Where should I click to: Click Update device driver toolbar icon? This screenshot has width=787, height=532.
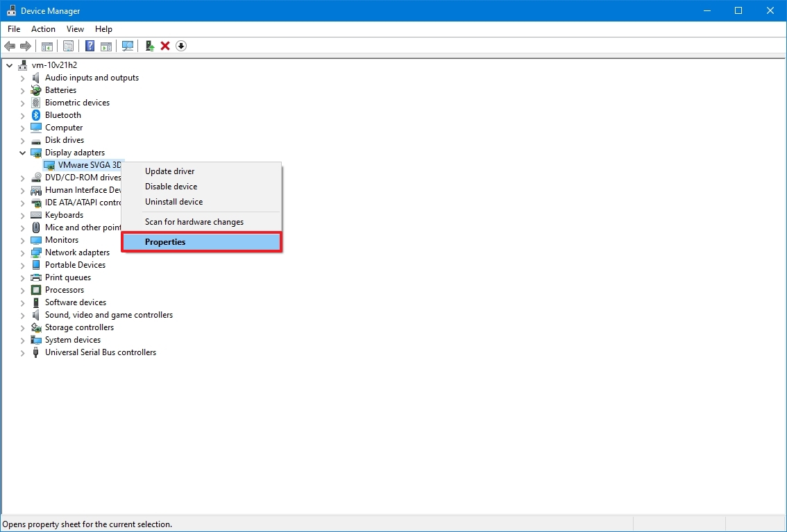pyautogui.click(x=150, y=46)
